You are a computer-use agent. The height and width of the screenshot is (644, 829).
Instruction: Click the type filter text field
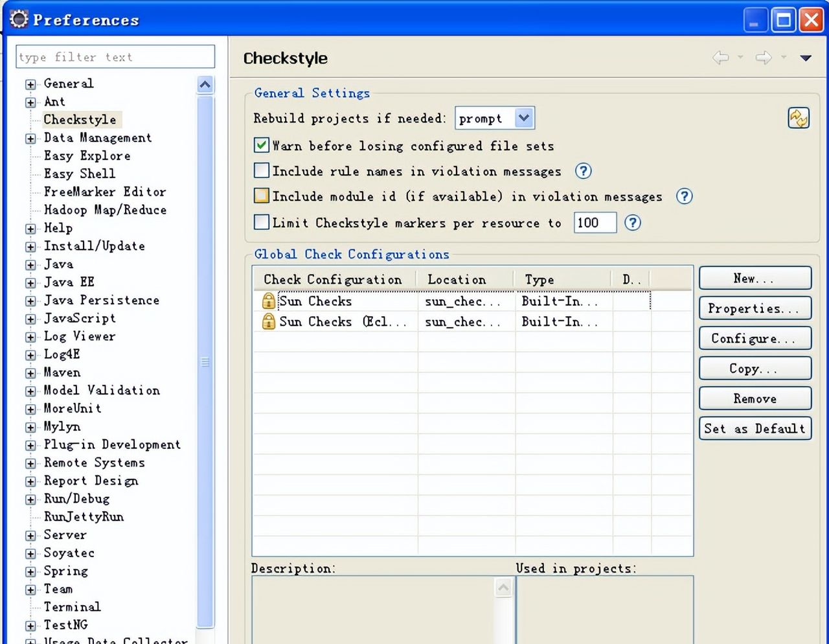tap(115, 56)
